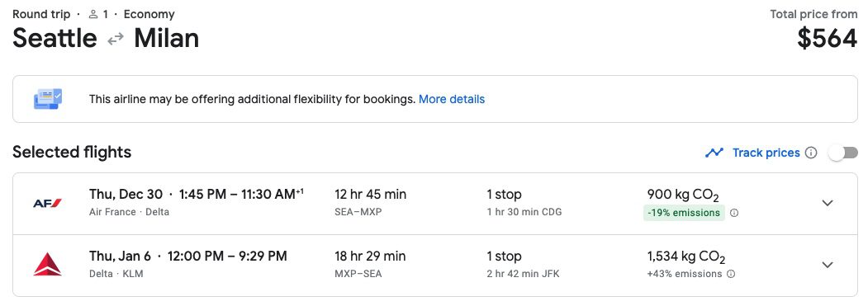Click info icon beside +43% emissions
This screenshot has width=868, height=306.
coord(731,274)
